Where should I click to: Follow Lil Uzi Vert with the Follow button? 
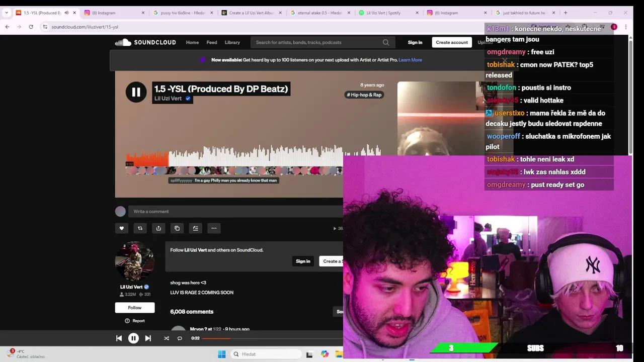135,308
